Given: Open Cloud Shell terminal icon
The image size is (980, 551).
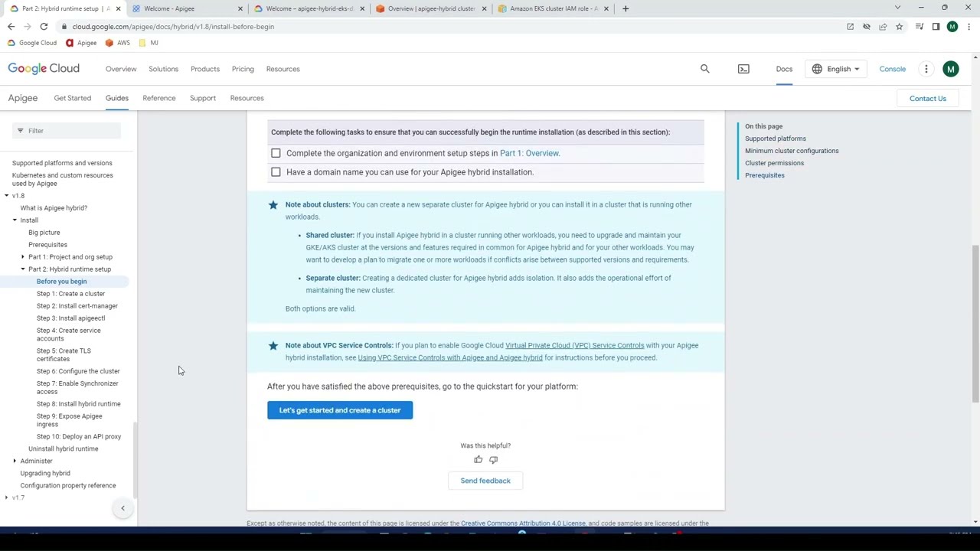Looking at the screenshot, I should pyautogui.click(x=743, y=69).
